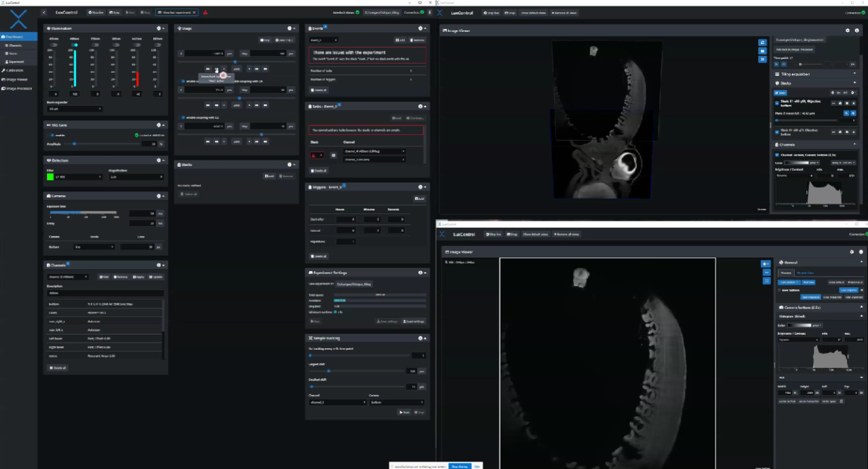The width and height of the screenshot is (868, 469).
Task: Open the Magnification dropdown in Detection
Action: (136, 177)
